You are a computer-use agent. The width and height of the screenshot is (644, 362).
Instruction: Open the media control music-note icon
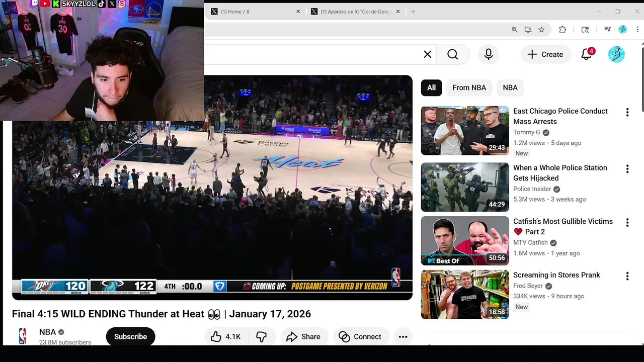click(x=607, y=30)
